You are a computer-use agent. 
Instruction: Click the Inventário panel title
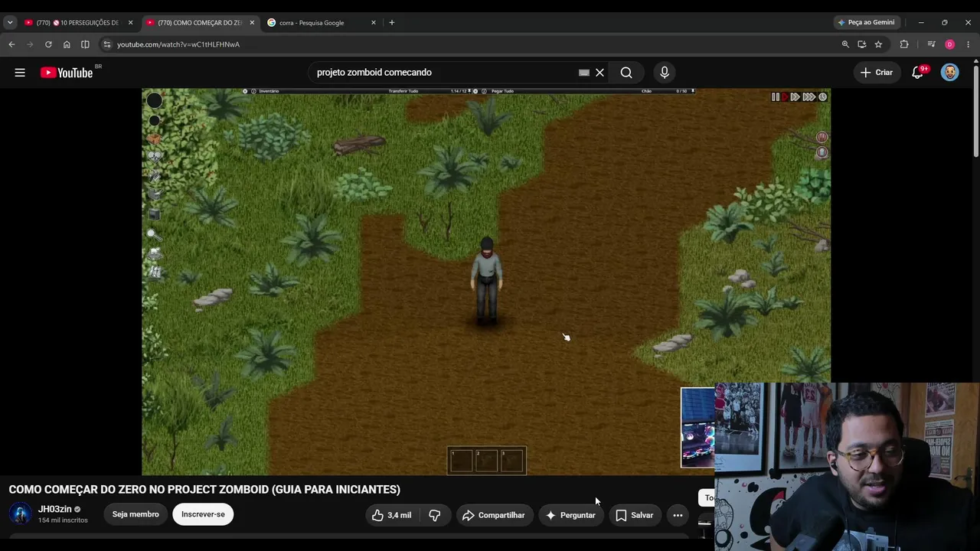(269, 91)
